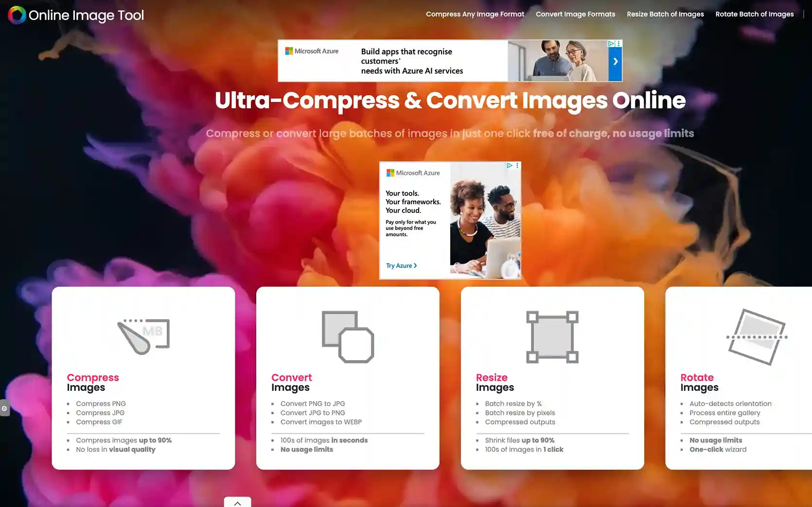Open the Compress Images heading link

93,383
